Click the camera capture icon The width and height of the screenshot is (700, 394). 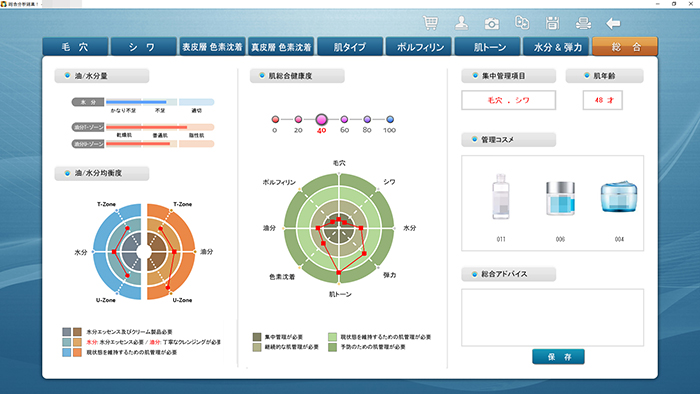click(492, 23)
